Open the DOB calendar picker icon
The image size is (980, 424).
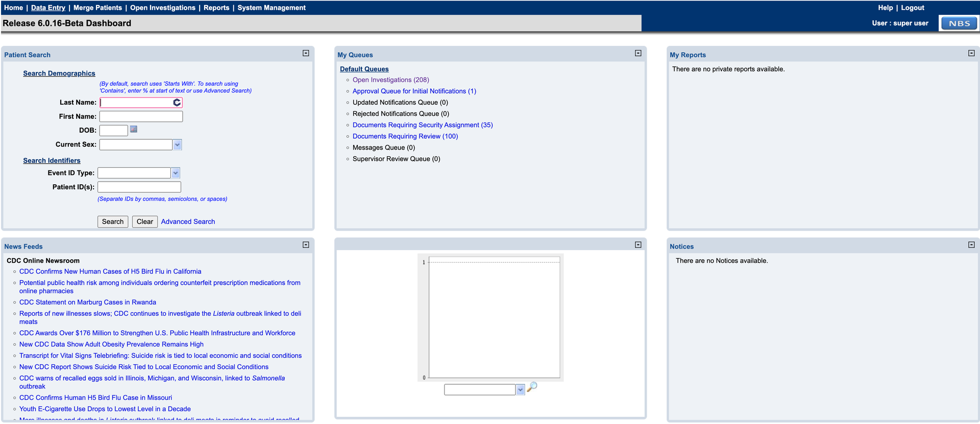click(x=134, y=130)
